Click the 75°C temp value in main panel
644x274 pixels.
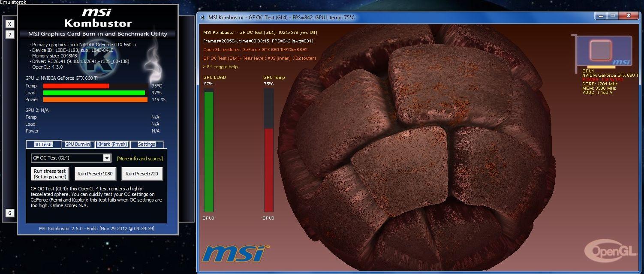[x=156, y=86]
